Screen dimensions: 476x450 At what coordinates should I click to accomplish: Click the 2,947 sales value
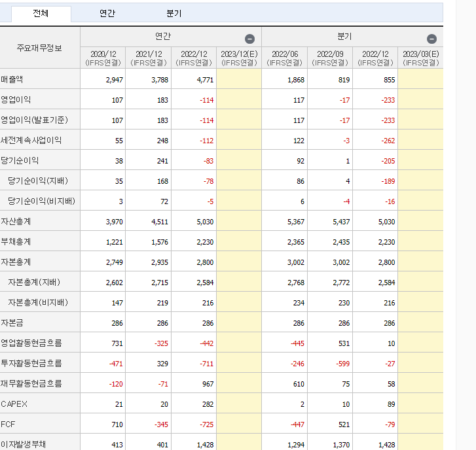click(x=115, y=80)
